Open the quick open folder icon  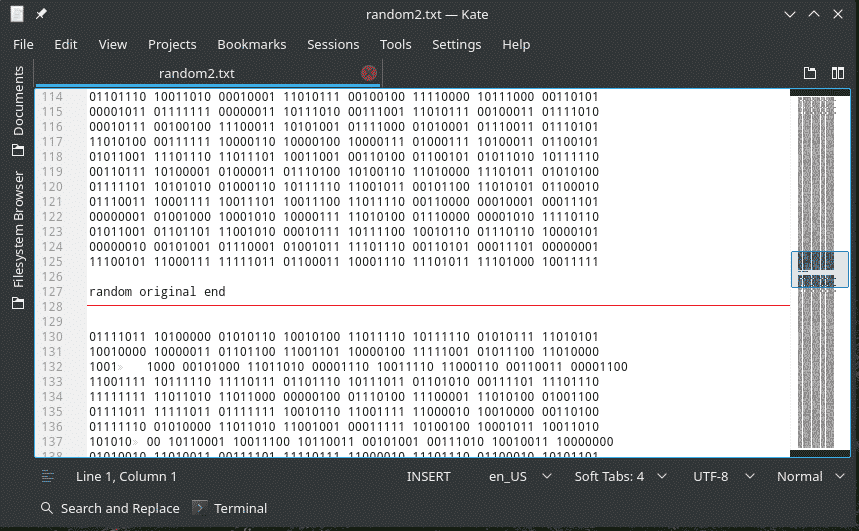[x=810, y=73]
